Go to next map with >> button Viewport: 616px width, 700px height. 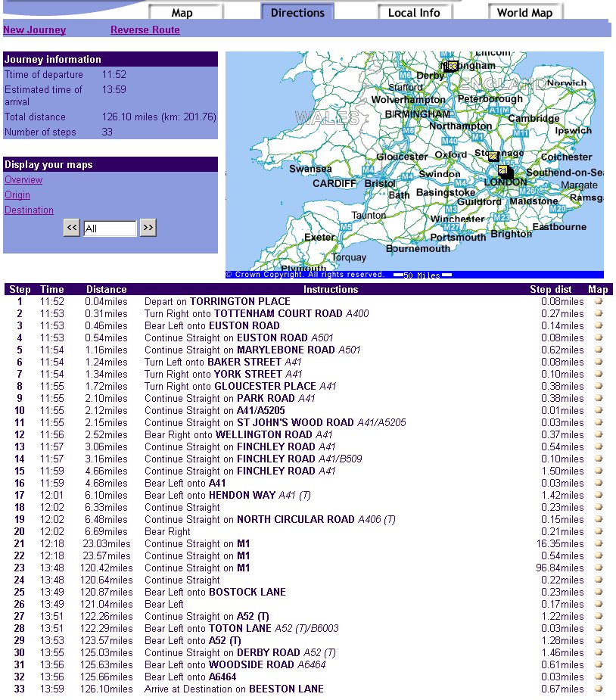(148, 228)
